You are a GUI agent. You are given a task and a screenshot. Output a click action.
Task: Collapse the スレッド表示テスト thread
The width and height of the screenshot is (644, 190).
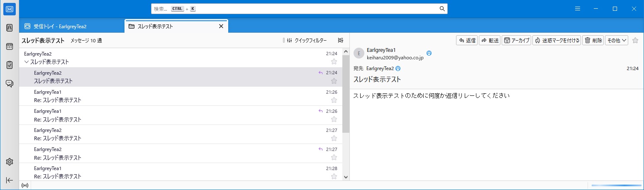tap(27, 62)
